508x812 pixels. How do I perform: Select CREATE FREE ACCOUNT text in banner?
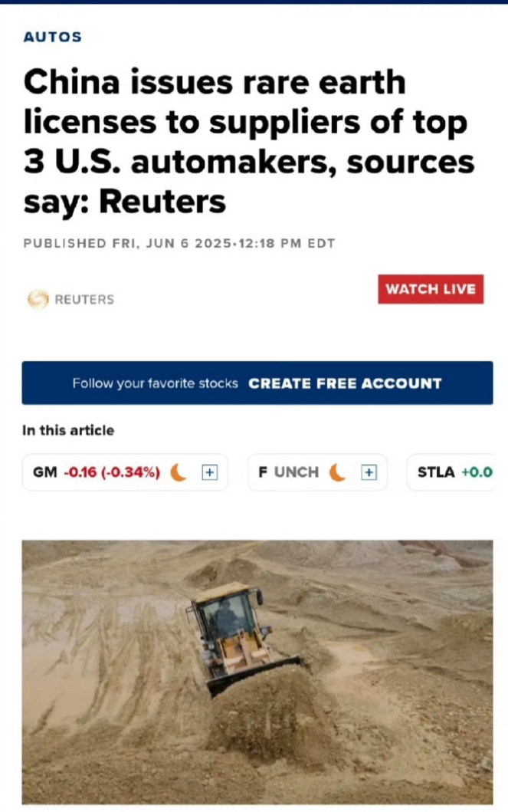click(x=345, y=383)
